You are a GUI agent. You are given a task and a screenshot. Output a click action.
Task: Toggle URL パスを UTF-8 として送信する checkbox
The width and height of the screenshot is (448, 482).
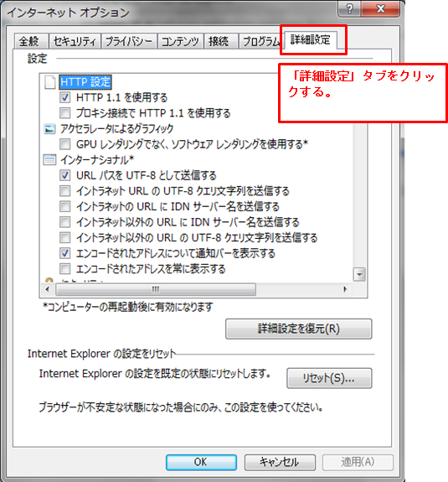click(64, 175)
